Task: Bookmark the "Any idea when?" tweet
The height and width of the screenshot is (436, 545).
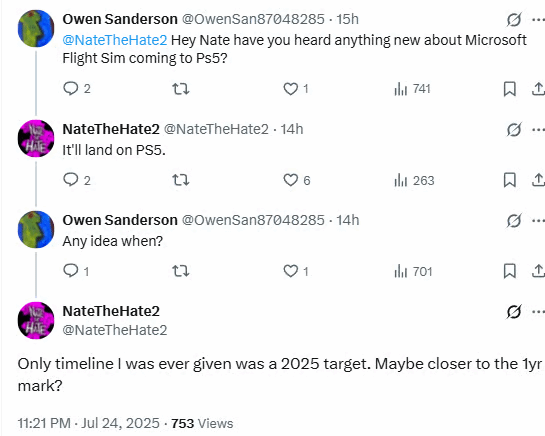Action: [x=510, y=271]
